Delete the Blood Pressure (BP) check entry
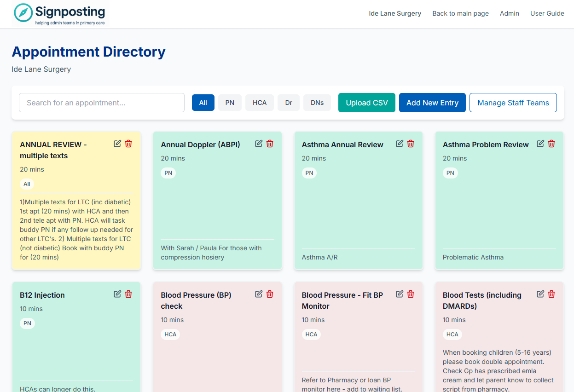The height and width of the screenshot is (392, 574). coord(270,294)
